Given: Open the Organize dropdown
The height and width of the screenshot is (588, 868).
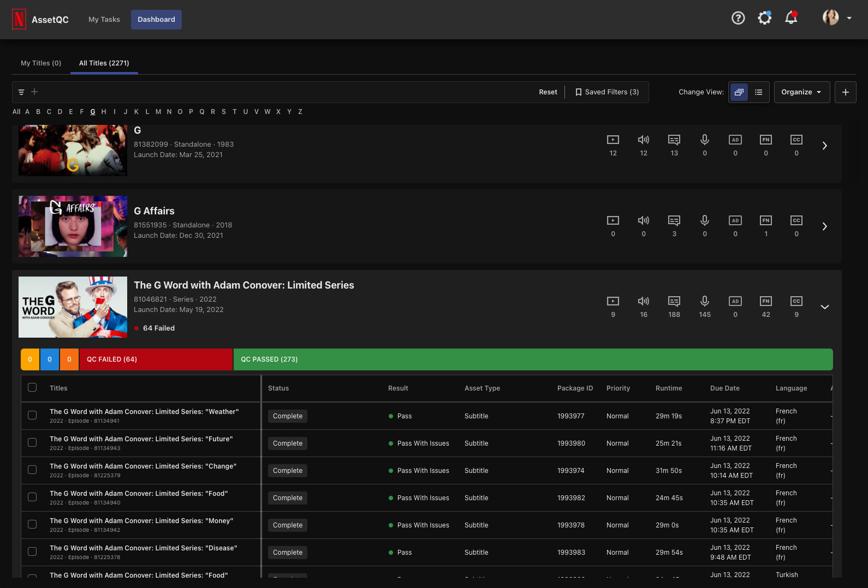Looking at the screenshot, I should click(801, 92).
